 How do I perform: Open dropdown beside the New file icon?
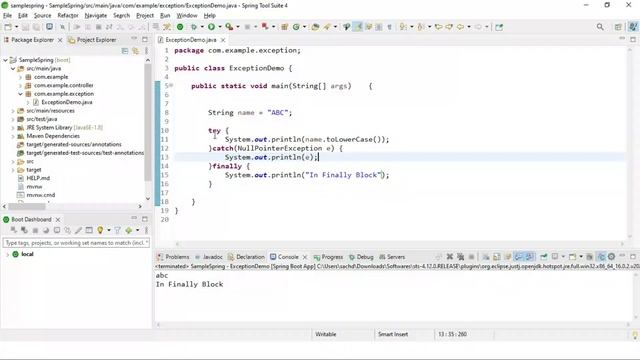pyautogui.click(x=16, y=27)
